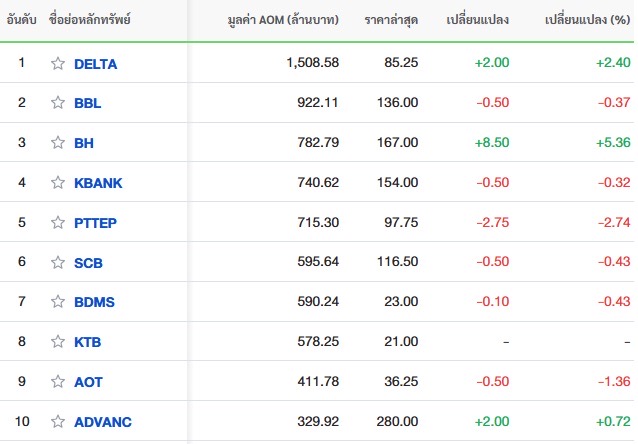638x444 pixels.
Task: Star the ADVANC stock row
Action: click(x=58, y=421)
